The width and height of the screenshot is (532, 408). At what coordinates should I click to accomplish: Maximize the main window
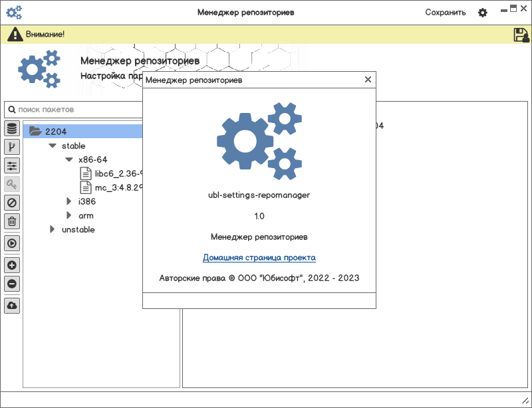coord(513,9)
